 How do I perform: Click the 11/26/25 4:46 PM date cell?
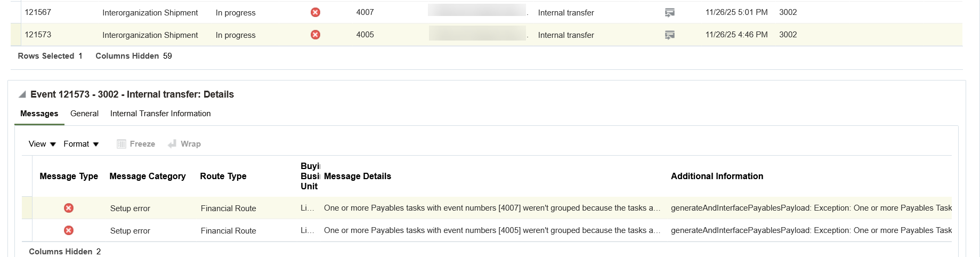(736, 35)
